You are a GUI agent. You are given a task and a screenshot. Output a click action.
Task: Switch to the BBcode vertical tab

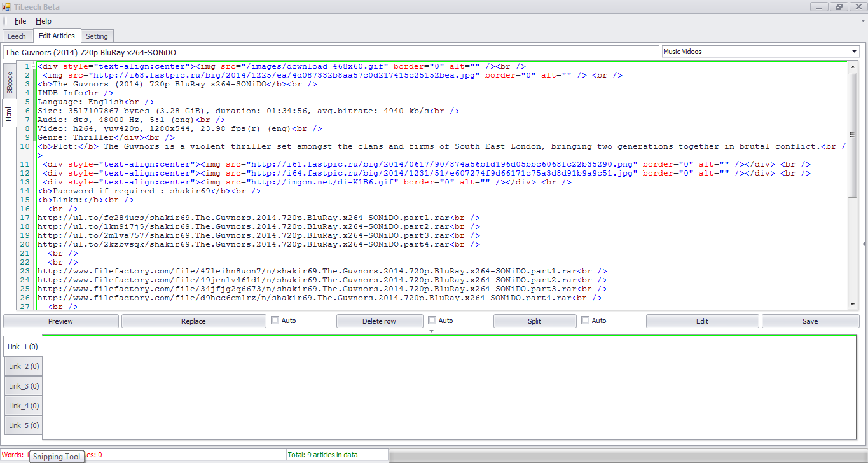(10, 83)
